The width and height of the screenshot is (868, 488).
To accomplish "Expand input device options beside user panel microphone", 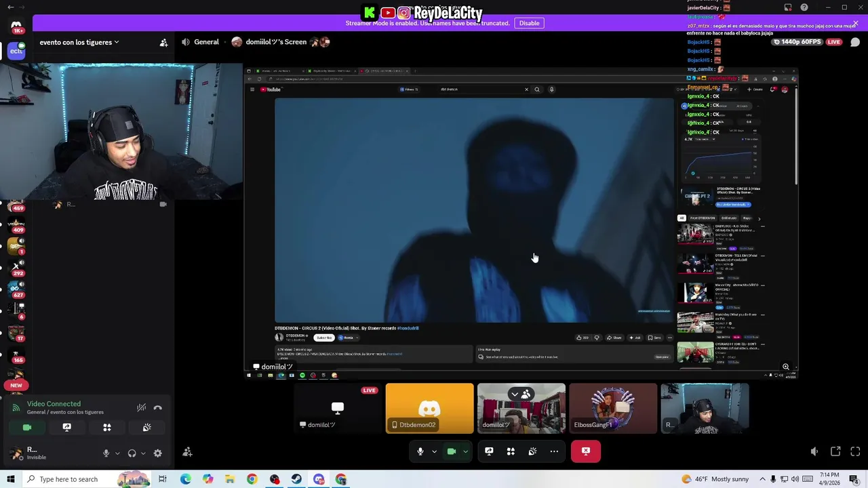I will click(117, 453).
